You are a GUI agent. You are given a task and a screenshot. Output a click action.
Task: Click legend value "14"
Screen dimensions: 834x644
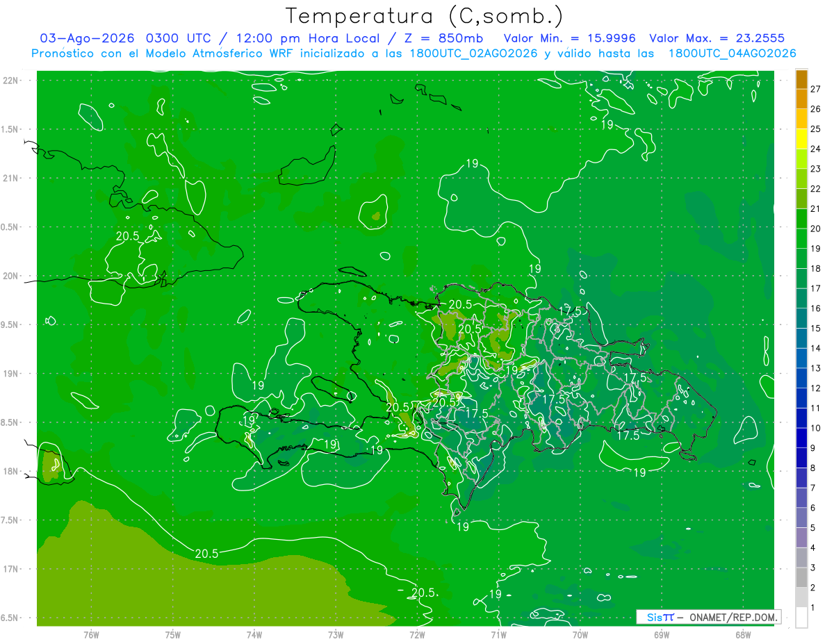815,348
